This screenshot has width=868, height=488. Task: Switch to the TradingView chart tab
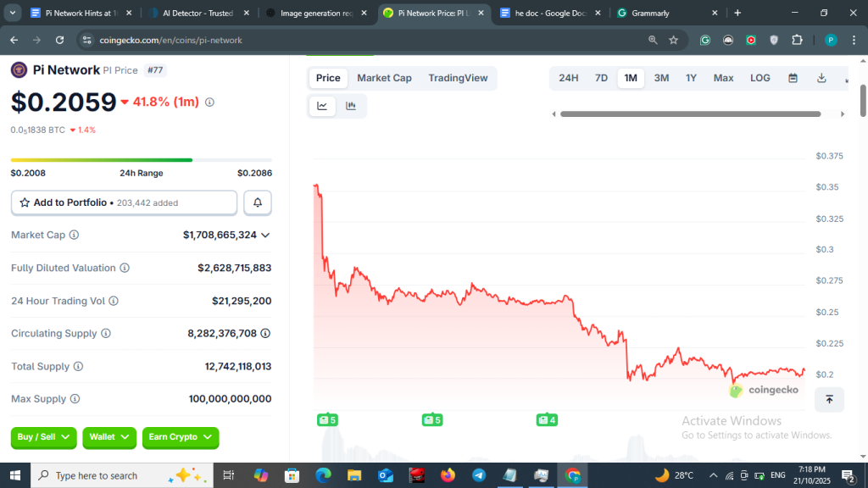click(x=458, y=78)
